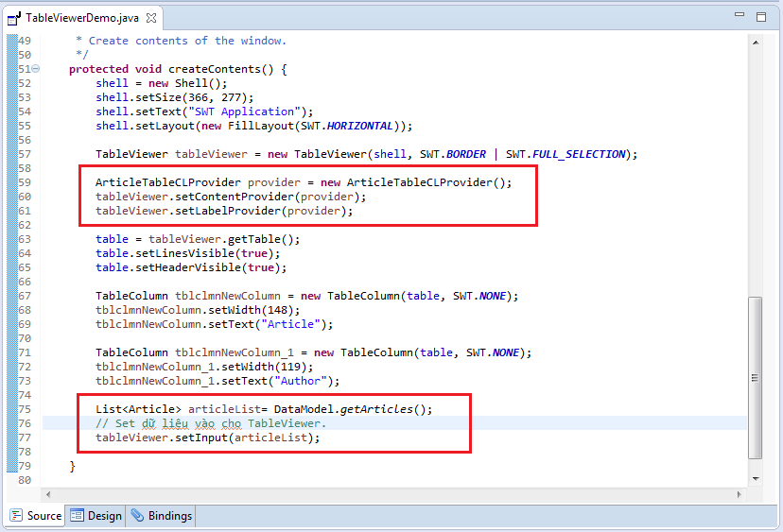The height and width of the screenshot is (532, 783).
Task: Click the Bindings tab icon
Action: tap(137, 516)
